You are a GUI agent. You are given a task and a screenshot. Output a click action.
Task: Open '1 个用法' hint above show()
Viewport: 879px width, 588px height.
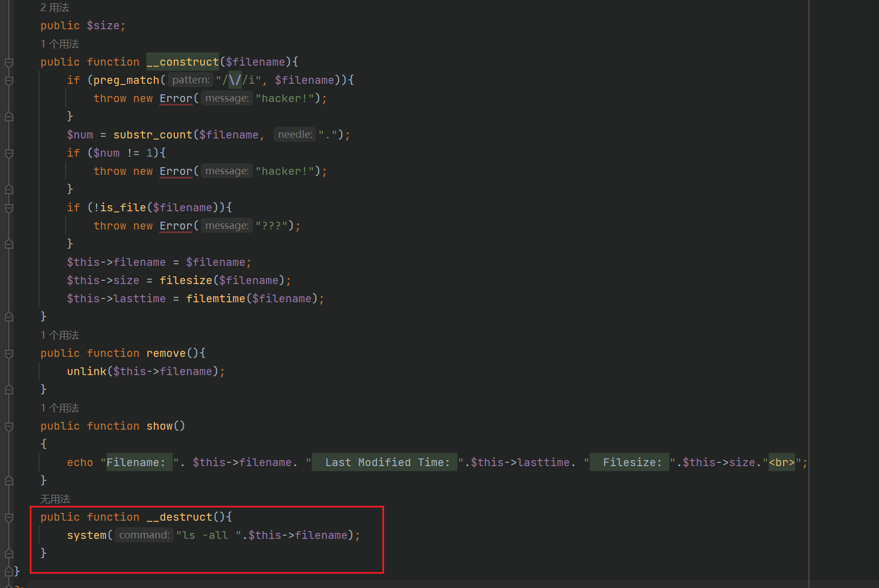tap(60, 408)
